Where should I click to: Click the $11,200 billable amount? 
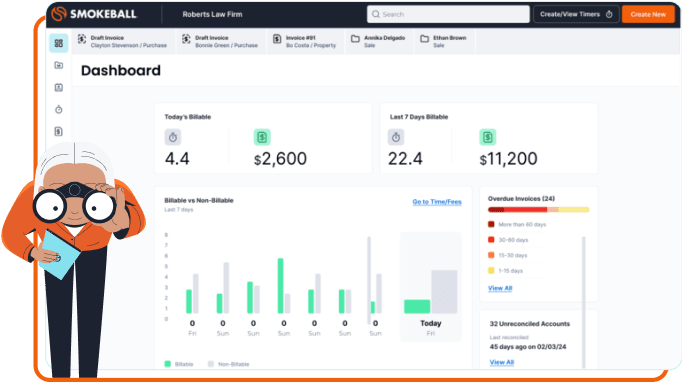(508, 159)
